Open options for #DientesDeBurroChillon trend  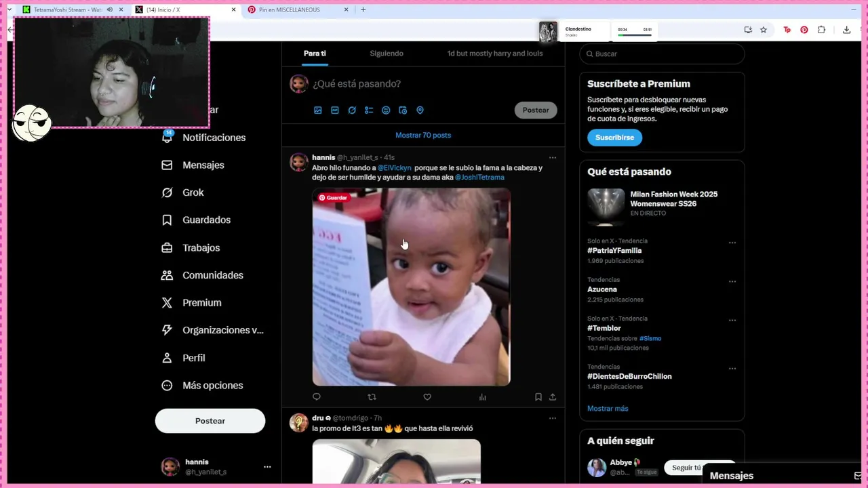732,369
